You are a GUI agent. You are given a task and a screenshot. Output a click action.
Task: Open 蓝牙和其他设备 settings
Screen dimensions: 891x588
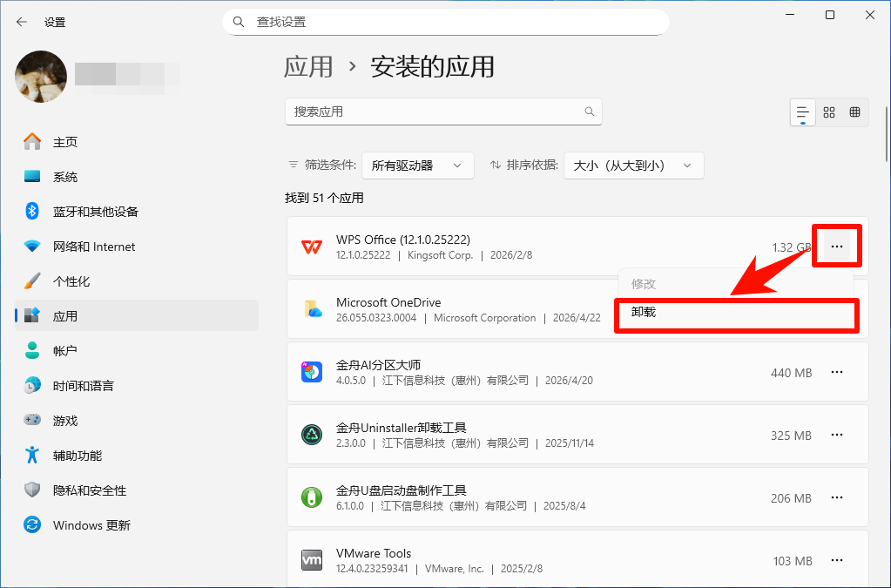pos(137,212)
